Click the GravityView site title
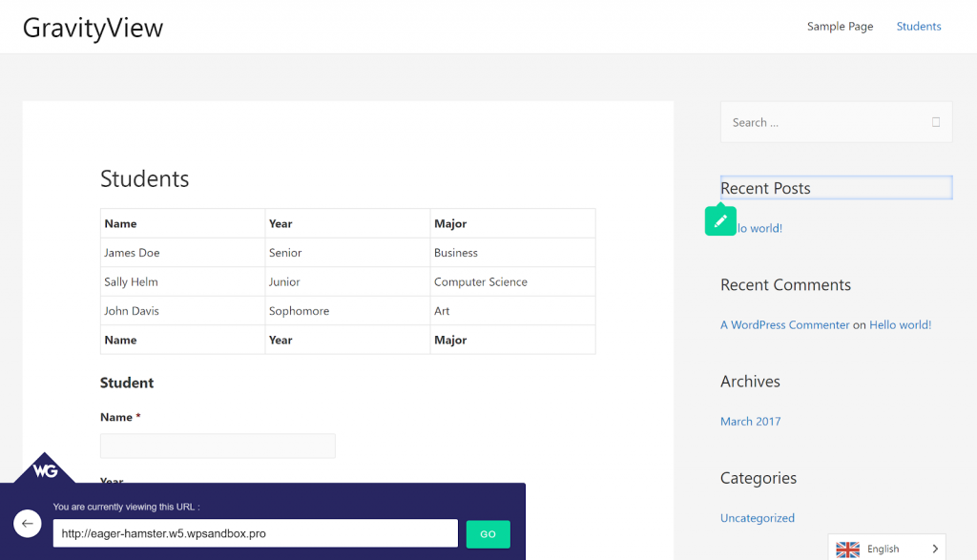The height and width of the screenshot is (560, 977). tap(93, 28)
